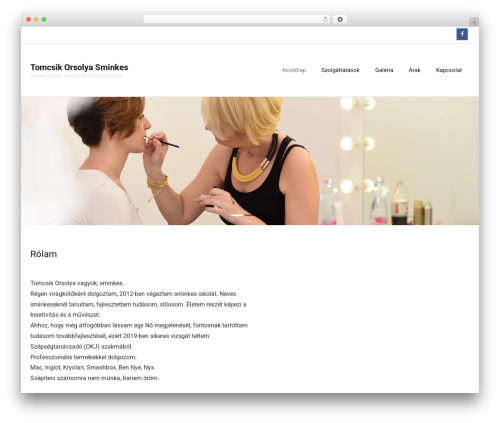Click the line starting 'Ahhoz, hogy még átfogóbban'
The image size is (500, 423).
click(139, 325)
